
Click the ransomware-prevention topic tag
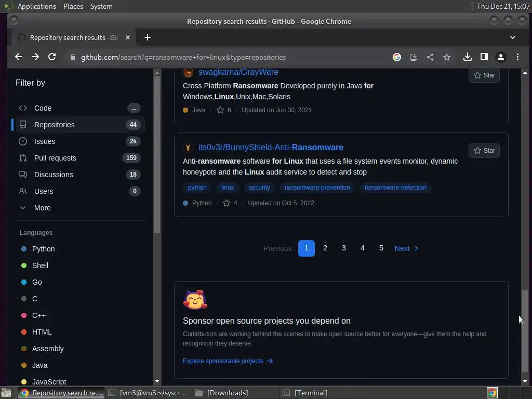pyautogui.click(x=317, y=187)
